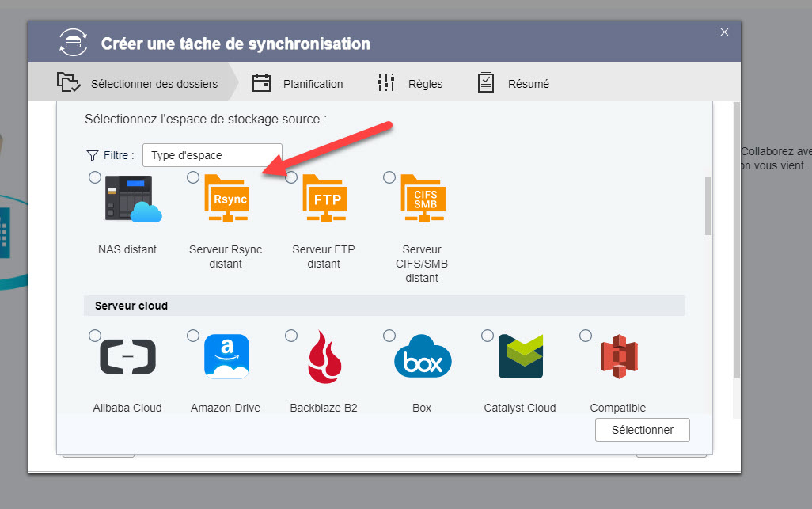Click the calendar Planification icon
Screen dimensions: 812x509
261,83
